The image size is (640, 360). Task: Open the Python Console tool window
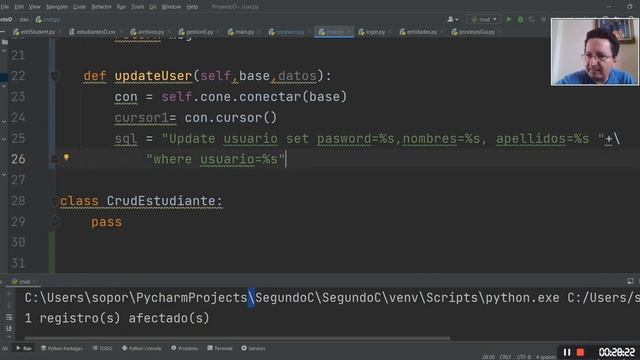(142, 348)
